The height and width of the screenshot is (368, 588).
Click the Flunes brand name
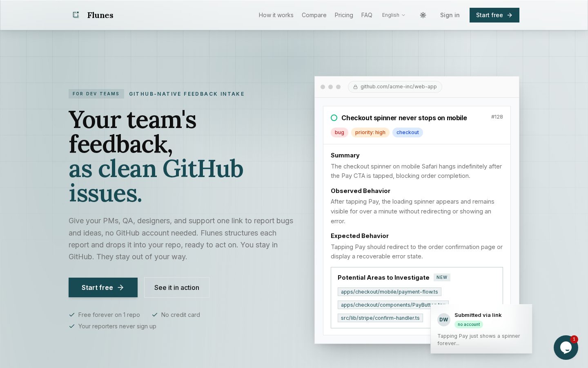pos(100,15)
